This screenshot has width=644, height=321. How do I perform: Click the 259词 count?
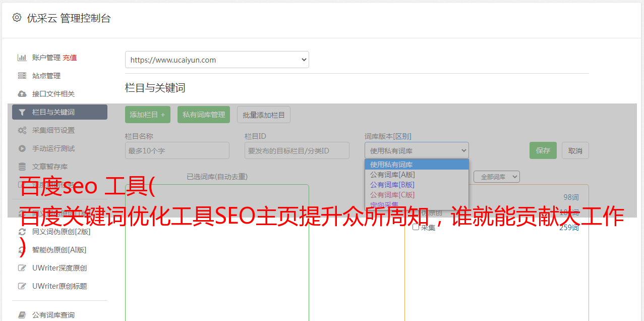coord(569,228)
